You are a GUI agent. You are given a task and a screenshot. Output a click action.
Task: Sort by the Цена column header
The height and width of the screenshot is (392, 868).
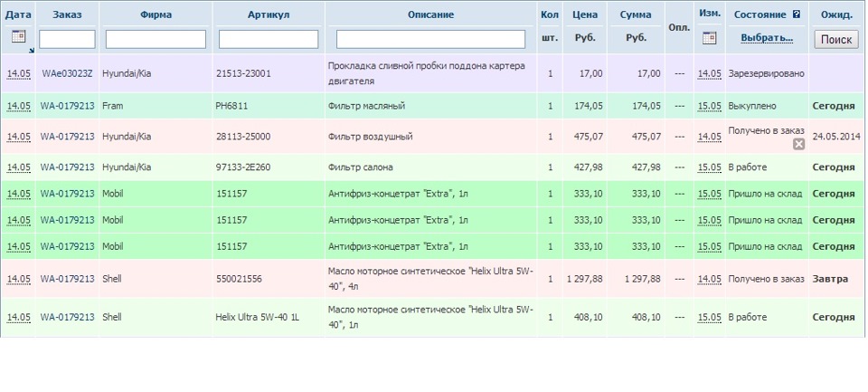pyautogui.click(x=584, y=14)
